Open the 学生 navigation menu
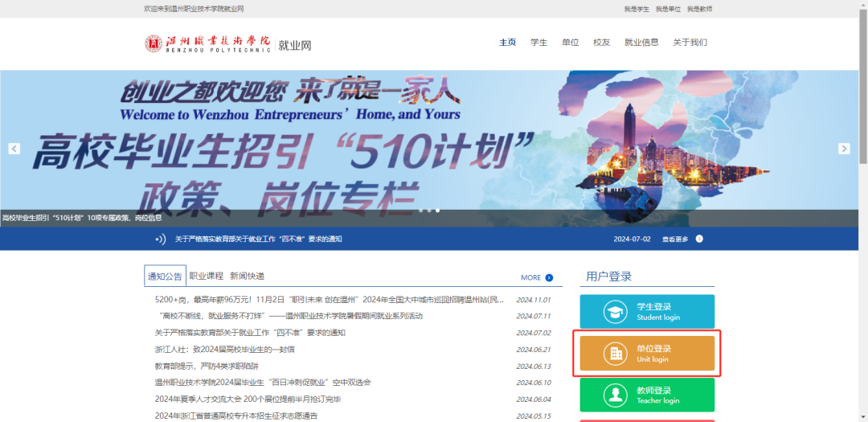Viewport: 868px width, 422px height. point(538,43)
